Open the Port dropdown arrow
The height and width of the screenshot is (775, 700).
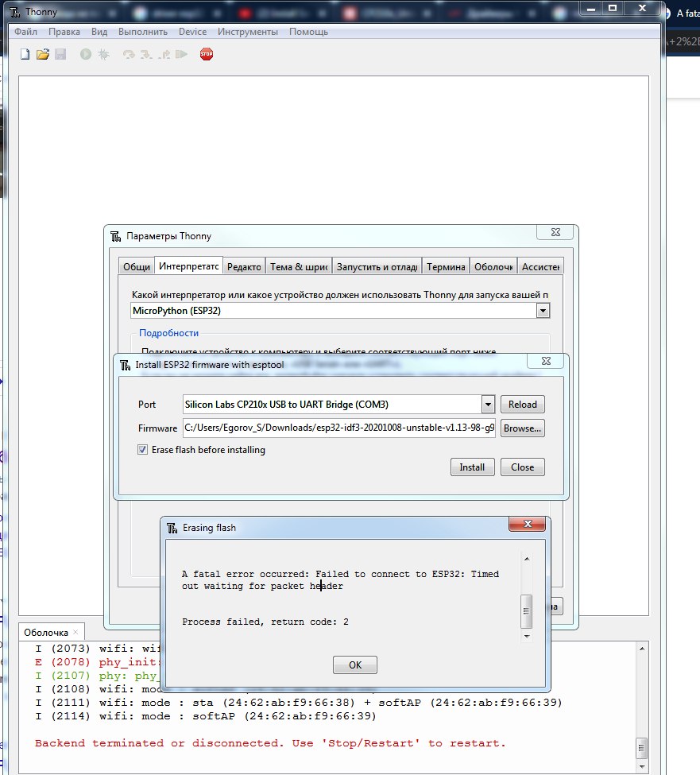(488, 405)
